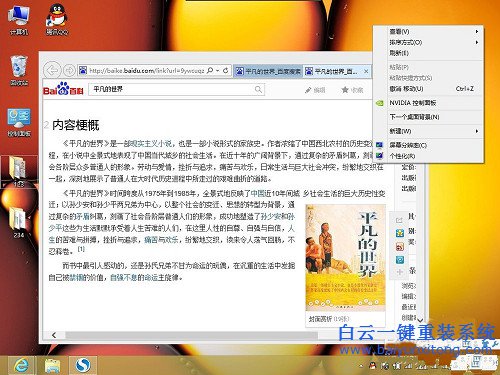Image resolution: width=500 pixels, height=375 pixels.
Task: Click the search magnifier in address bar
Action: pyautogui.click(x=210, y=70)
